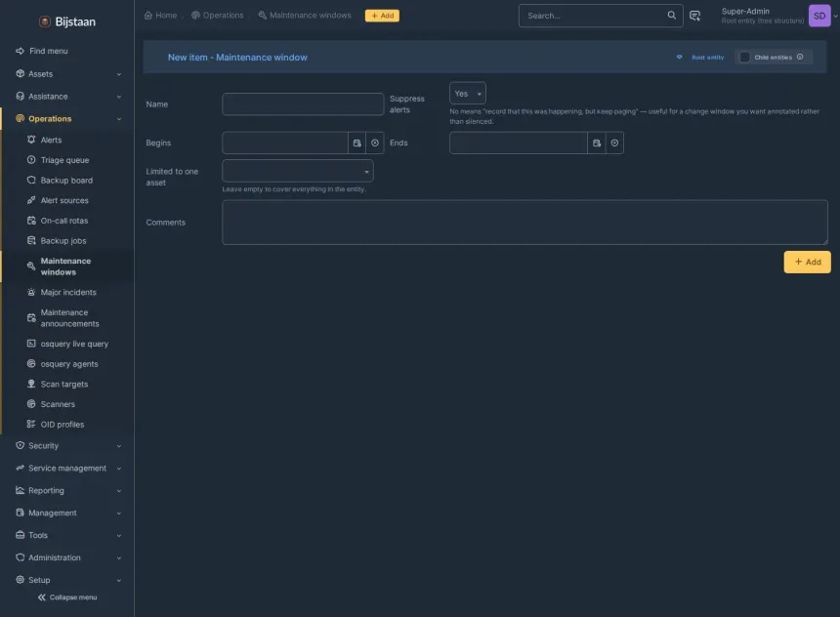The height and width of the screenshot is (617, 840).
Task: Open the user profile dropdown arrow
Action: click(835, 16)
